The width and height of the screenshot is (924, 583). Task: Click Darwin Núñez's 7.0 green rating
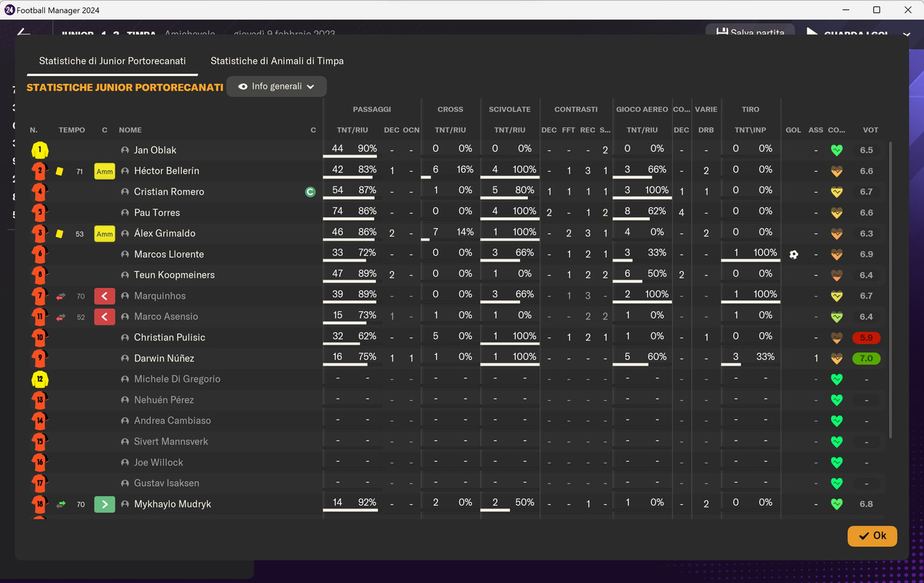pyautogui.click(x=866, y=359)
